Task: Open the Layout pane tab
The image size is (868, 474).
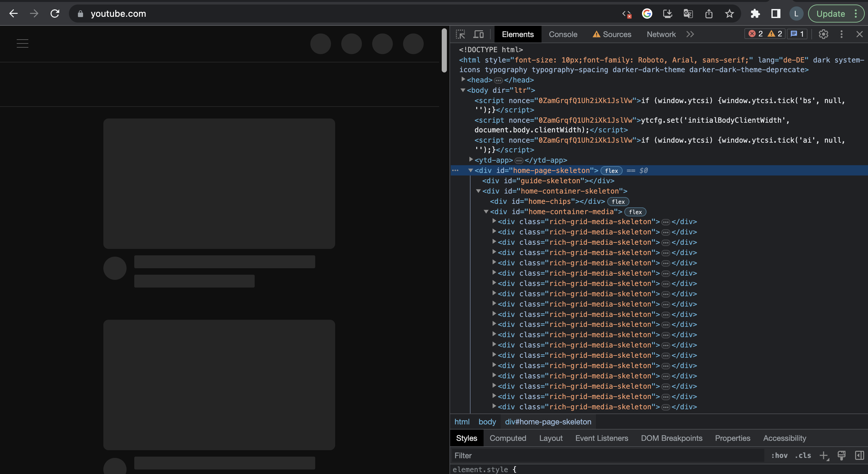Action: point(551,438)
